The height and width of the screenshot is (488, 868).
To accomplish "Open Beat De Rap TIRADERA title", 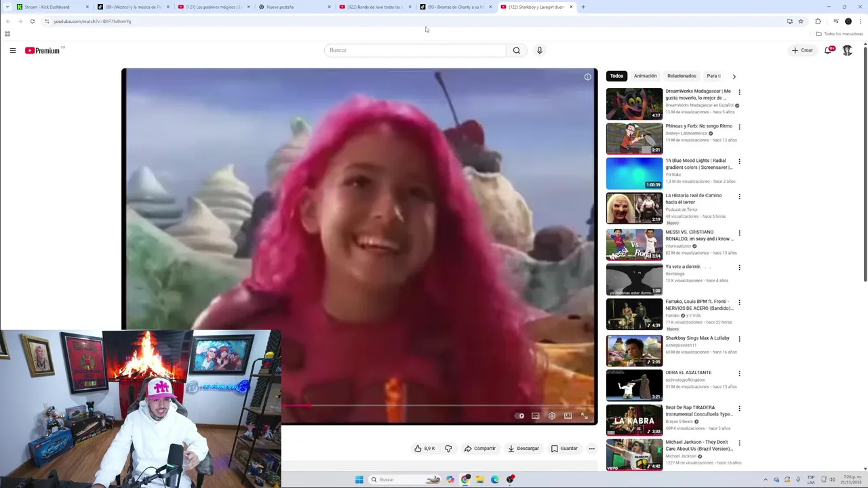I will point(698,411).
